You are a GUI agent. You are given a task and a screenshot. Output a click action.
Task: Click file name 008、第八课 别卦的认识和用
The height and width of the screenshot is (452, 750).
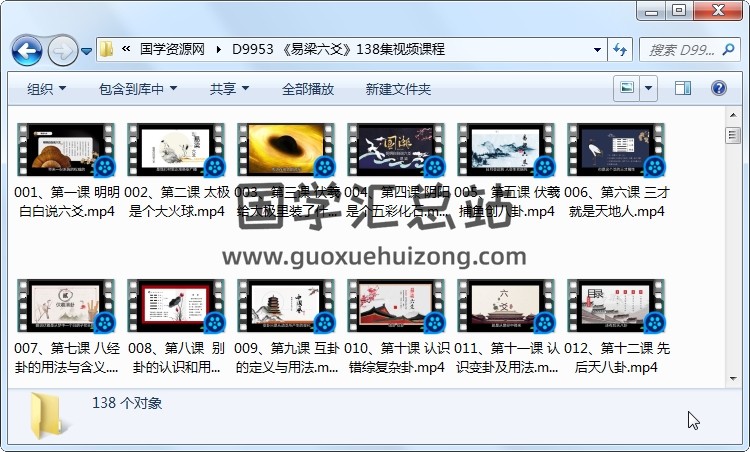point(176,357)
